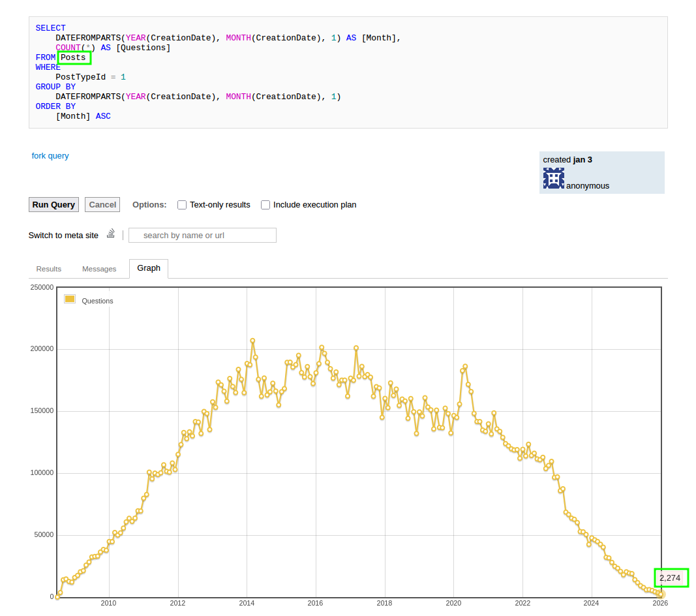This screenshot has width=696, height=616.
Task: Click the yellow Questions legend swatch
Action: tap(70, 300)
